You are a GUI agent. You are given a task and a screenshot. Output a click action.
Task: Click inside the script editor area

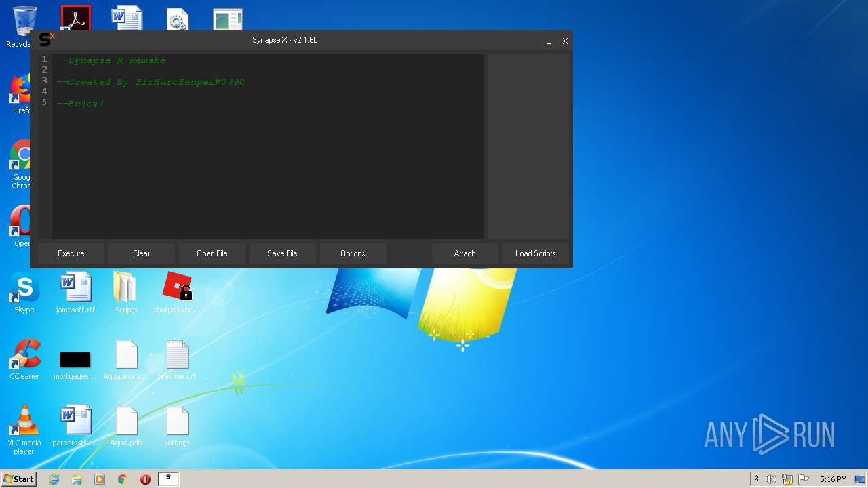coord(268,146)
